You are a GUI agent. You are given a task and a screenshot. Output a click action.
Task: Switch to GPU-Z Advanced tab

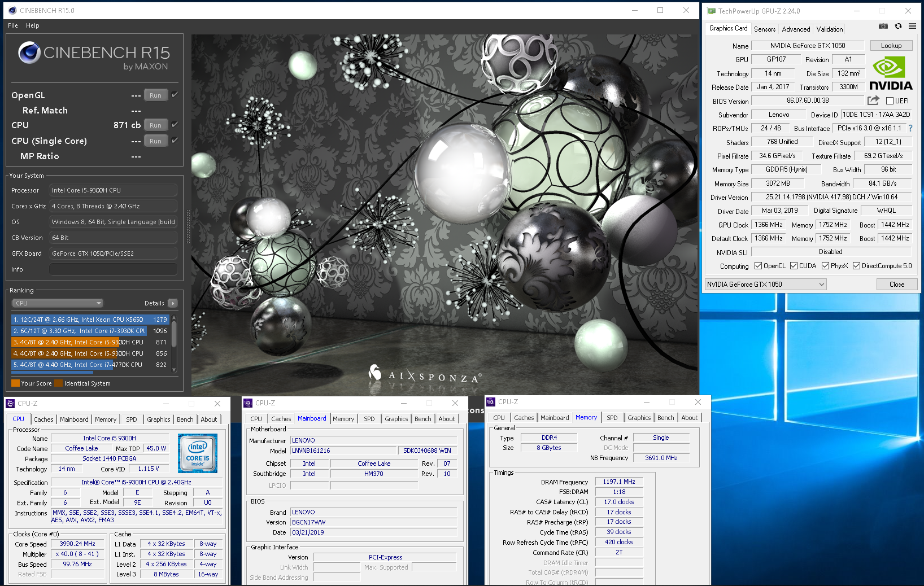(x=796, y=29)
